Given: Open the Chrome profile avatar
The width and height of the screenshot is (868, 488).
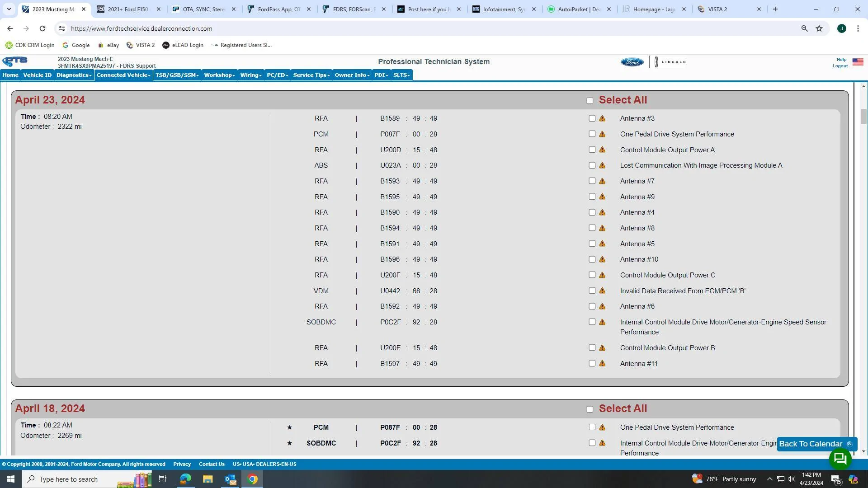Looking at the screenshot, I should pyautogui.click(x=842, y=28).
